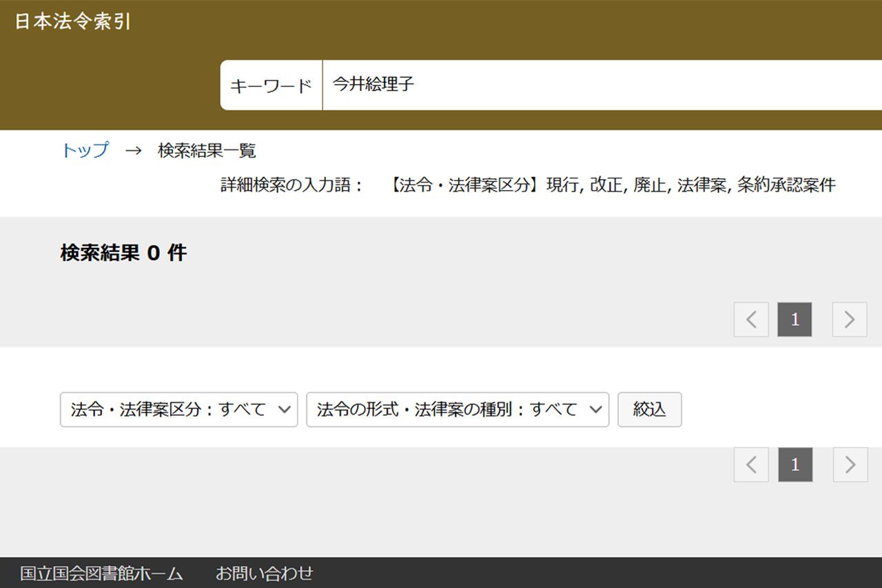Click the next page arrow in bottom pagination
Image resolution: width=882 pixels, height=588 pixels.
click(850, 465)
